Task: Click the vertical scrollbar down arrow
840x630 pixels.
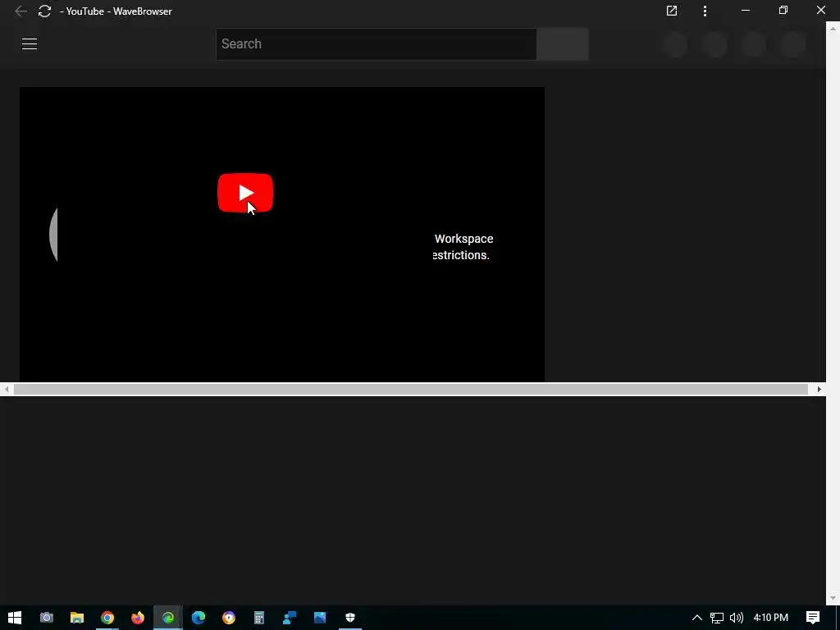Action: 833,598
